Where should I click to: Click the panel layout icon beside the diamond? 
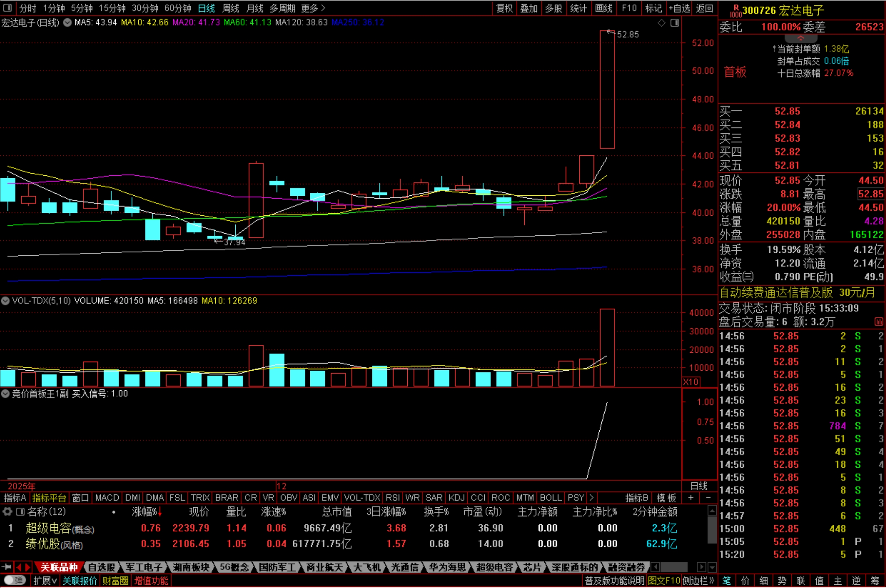click(x=675, y=23)
